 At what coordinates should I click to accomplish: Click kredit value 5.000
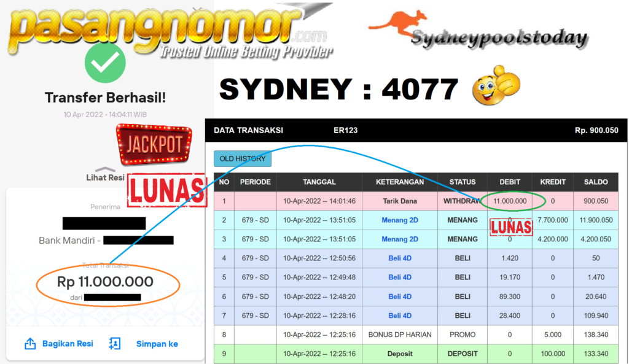pos(552,335)
